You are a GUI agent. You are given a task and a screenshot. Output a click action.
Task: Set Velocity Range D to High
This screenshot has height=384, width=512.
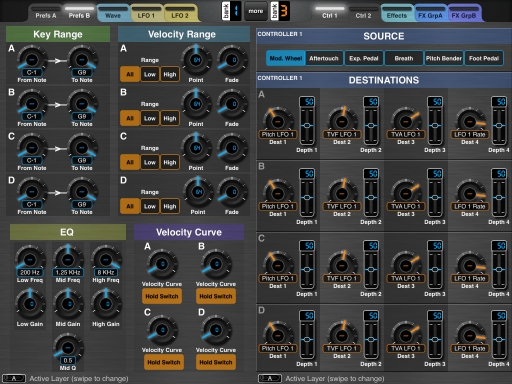pos(170,206)
